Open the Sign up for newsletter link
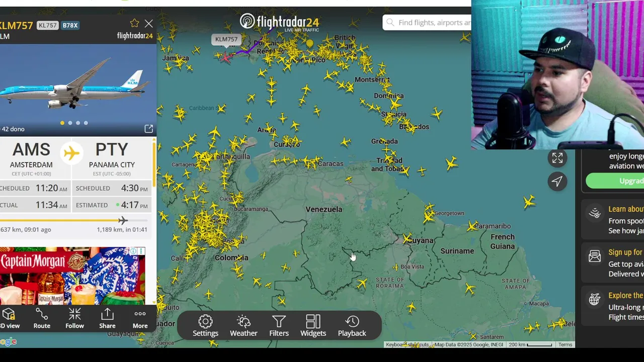 click(x=626, y=252)
